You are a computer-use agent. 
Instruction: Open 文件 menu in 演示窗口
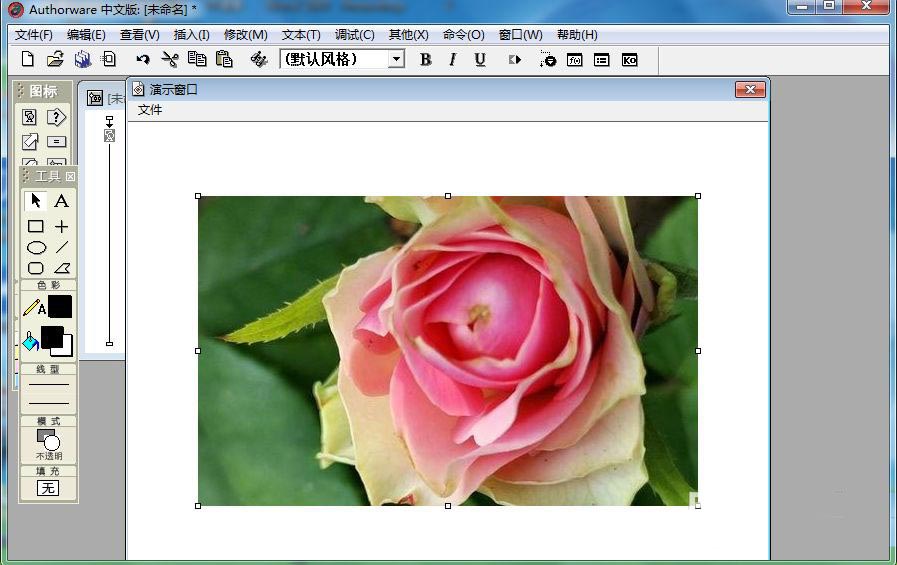click(x=150, y=110)
